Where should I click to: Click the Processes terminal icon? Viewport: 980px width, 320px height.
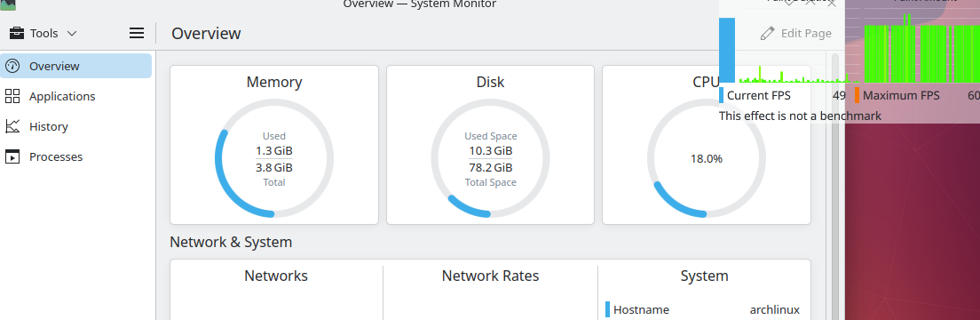[x=12, y=156]
